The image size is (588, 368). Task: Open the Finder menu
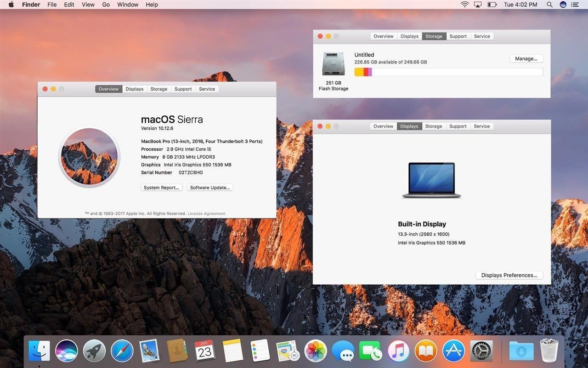pos(31,5)
